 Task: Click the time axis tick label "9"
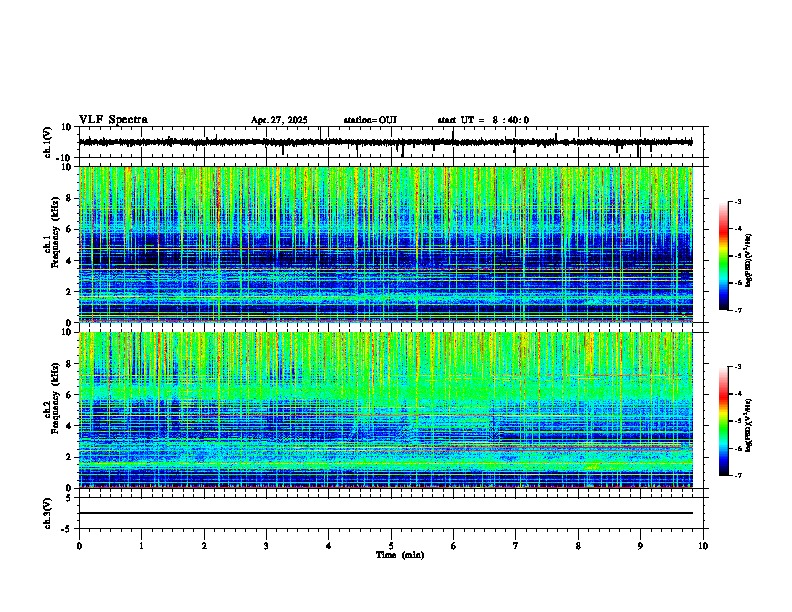point(640,546)
